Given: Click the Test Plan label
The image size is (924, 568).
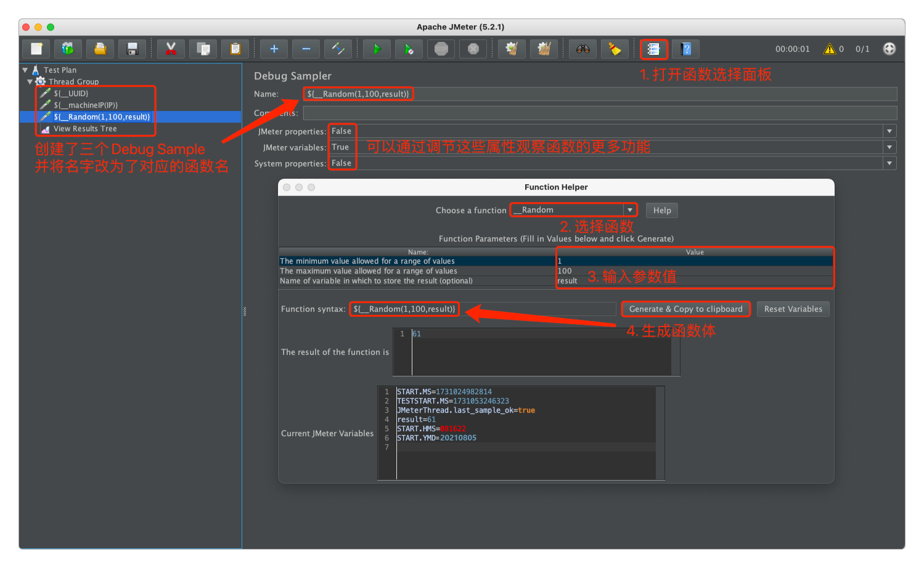Looking at the screenshot, I should (60, 70).
